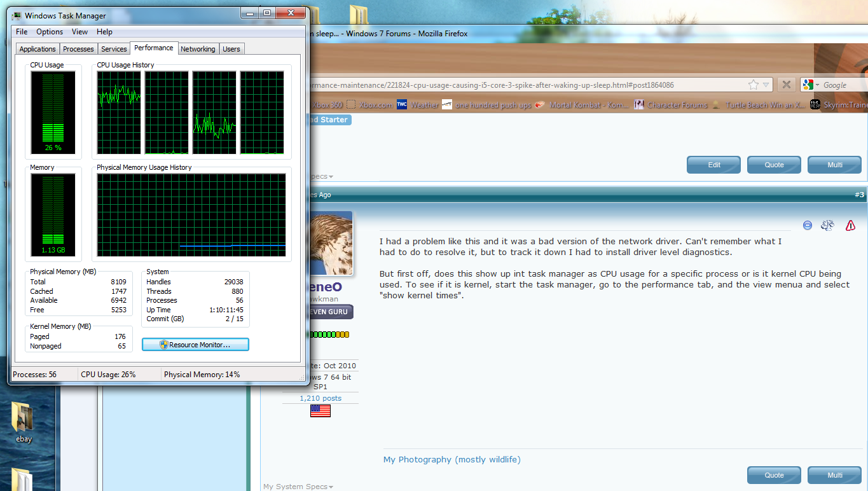The height and width of the screenshot is (491, 868).
Task: Switch to the Services tab
Action: (x=114, y=49)
